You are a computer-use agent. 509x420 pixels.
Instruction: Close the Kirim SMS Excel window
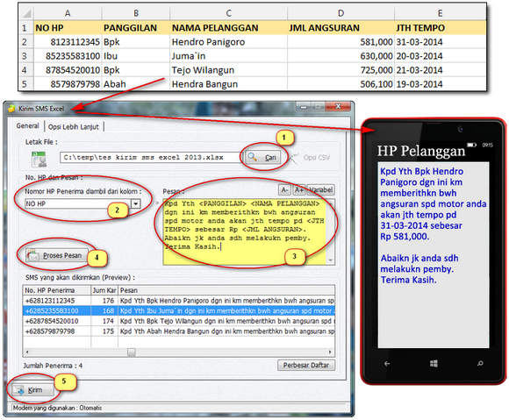338,106
